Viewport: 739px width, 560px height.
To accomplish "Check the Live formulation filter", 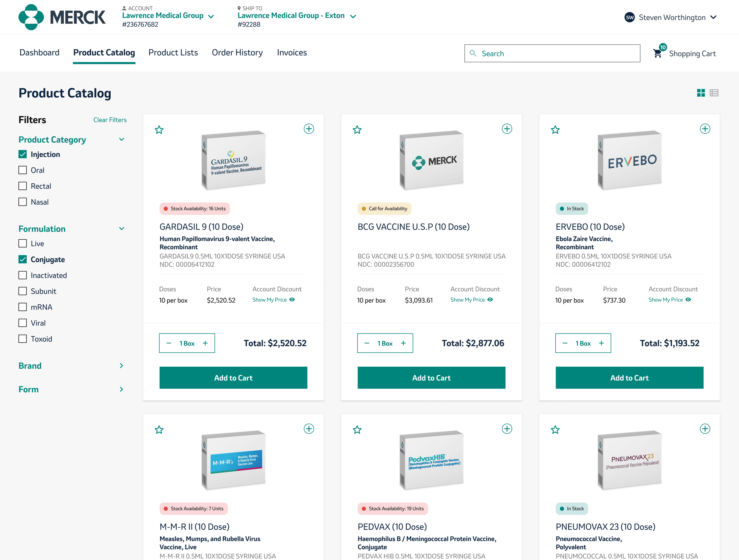I will click(22, 243).
